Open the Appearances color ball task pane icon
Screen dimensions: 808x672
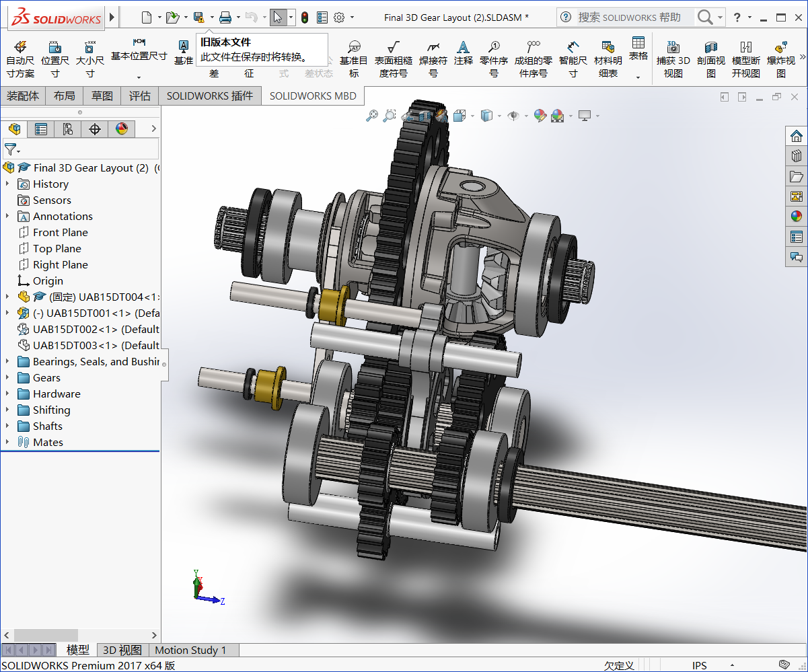click(x=797, y=217)
